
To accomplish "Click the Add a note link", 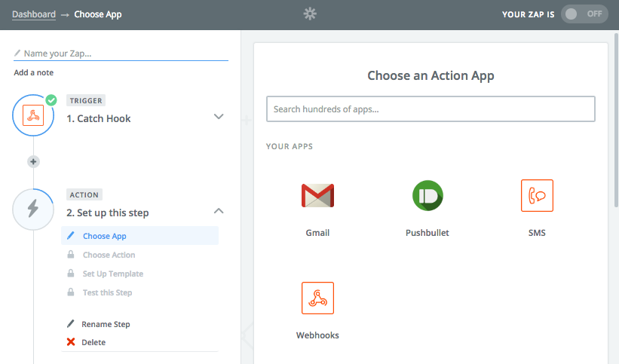I will [34, 72].
